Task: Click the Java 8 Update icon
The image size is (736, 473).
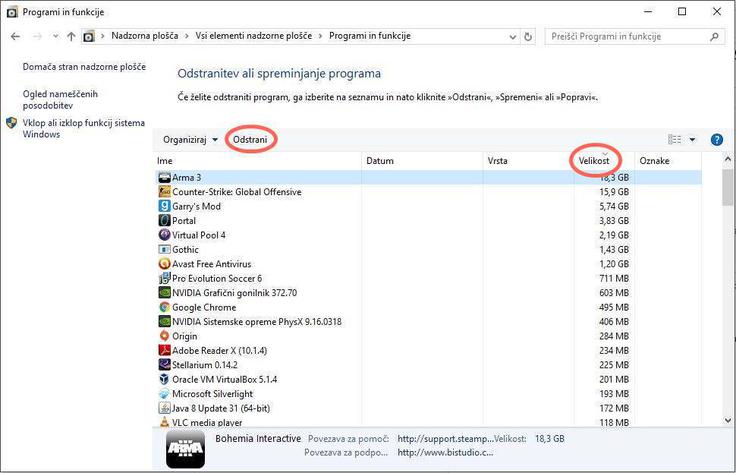Action: click(x=164, y=408)
